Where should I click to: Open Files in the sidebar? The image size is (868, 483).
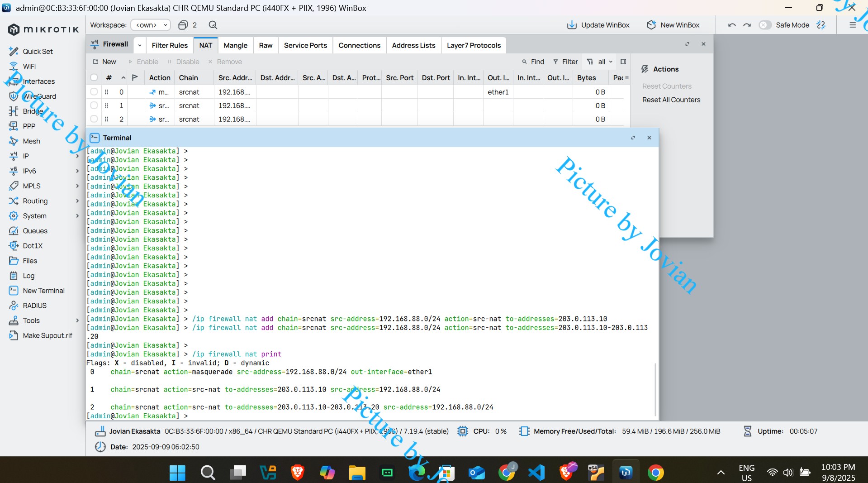coord(30,260)
